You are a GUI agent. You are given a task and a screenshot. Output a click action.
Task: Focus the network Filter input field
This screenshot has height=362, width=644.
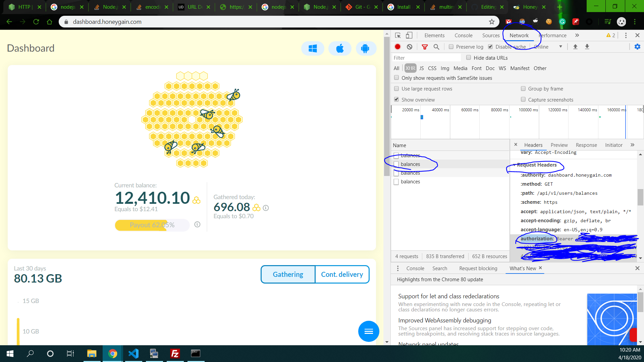(x=427, y=58)
